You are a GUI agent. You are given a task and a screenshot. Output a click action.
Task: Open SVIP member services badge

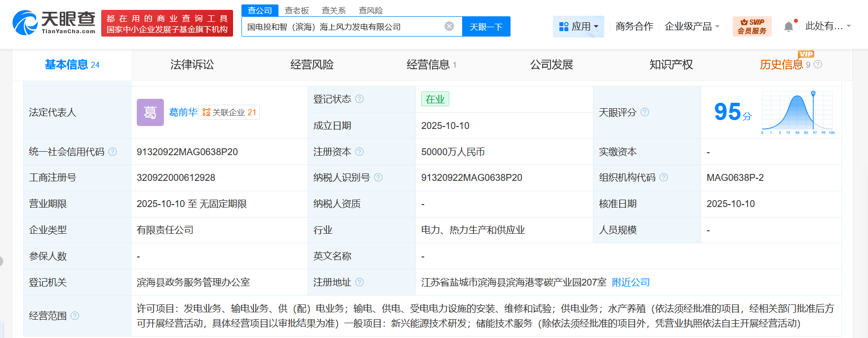751,26
